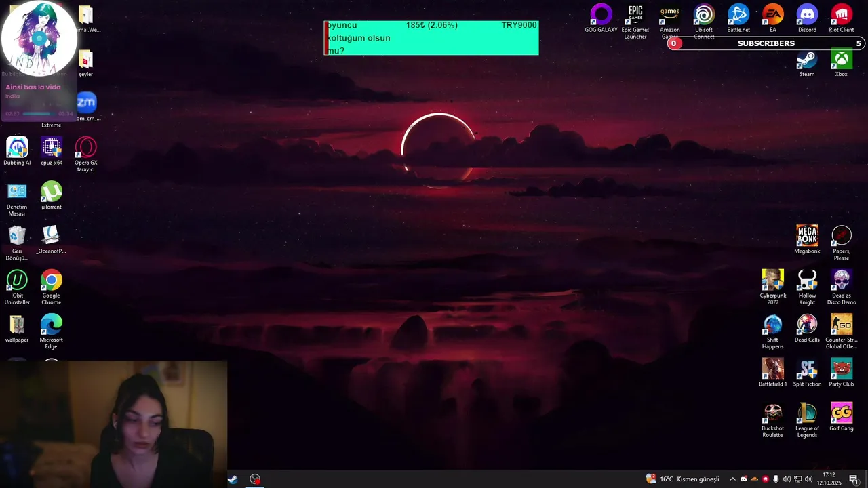Screen dimensions: 868x488
Task: Launch the Shift Happens game shortcut
Action: 772,332
